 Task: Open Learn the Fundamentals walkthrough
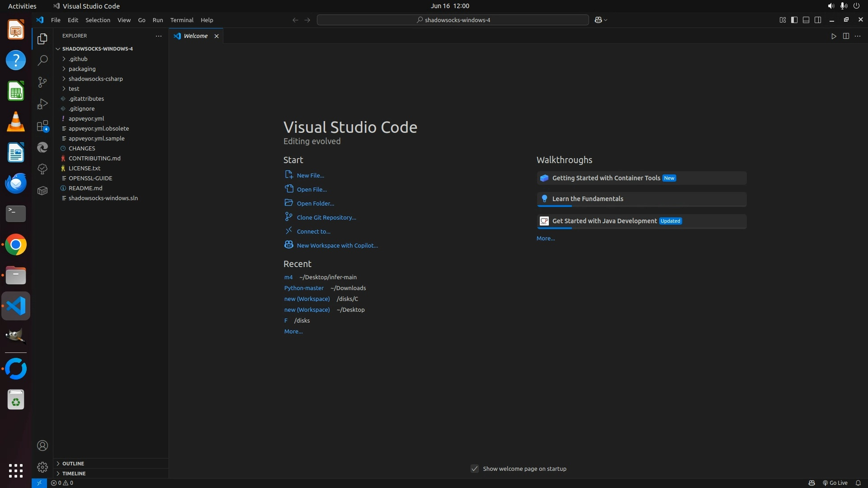588,199
